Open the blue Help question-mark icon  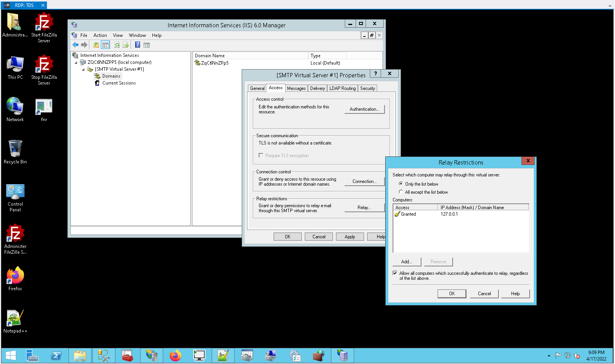pos(137,45)
